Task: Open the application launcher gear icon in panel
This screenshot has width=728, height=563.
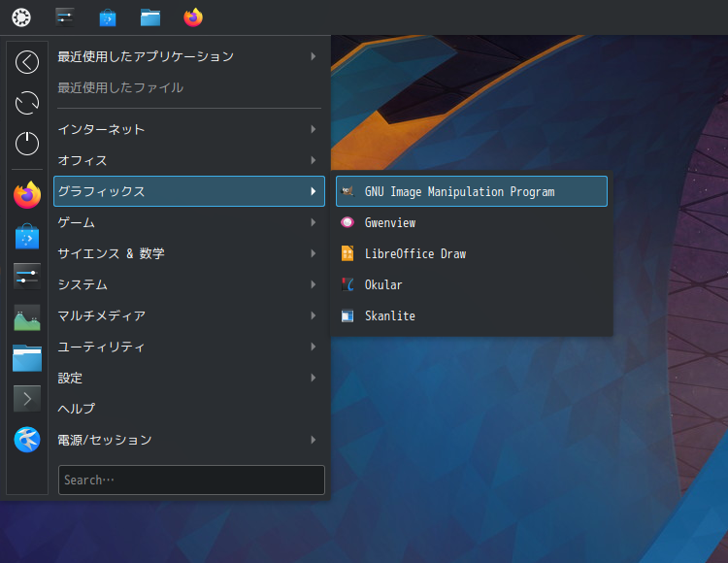Action: coord(21,17)
